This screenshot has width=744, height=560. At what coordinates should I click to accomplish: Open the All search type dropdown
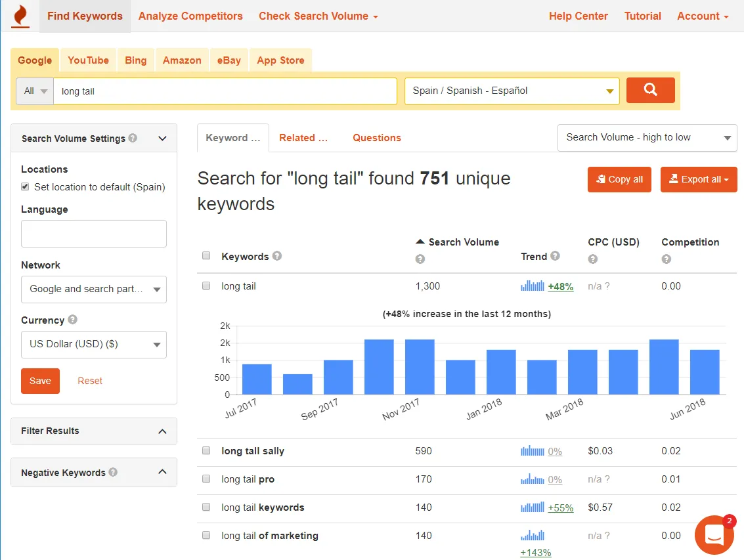[x=35, y=91]
